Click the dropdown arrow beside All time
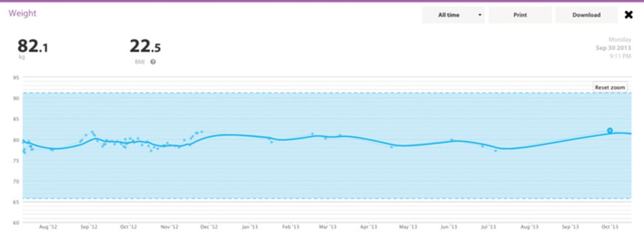 pyautogui.click(x=479, y=15)
